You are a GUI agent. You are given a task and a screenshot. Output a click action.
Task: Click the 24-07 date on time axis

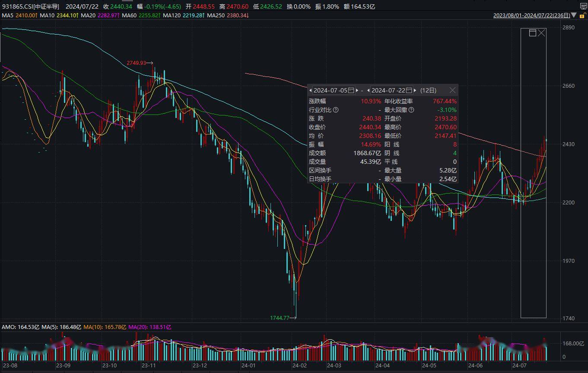[518, 365]
